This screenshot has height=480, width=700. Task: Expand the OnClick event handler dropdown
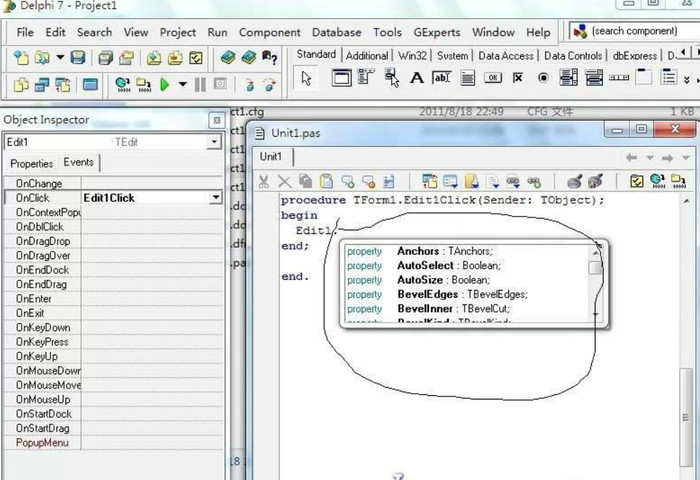click(x=214, y=198)
